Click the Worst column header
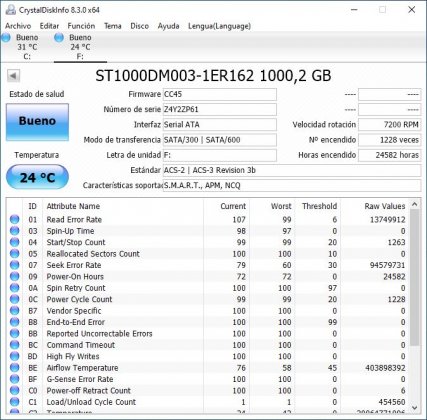 click(272, 206)
